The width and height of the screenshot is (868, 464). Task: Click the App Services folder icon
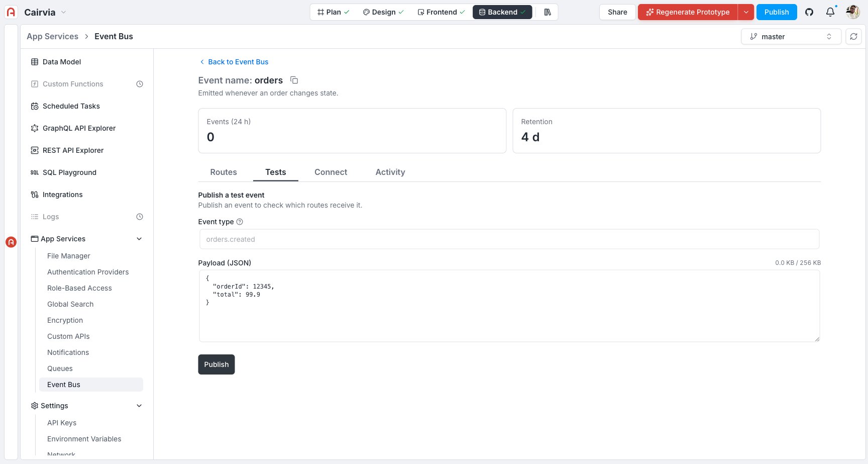[x=35, y=239]
